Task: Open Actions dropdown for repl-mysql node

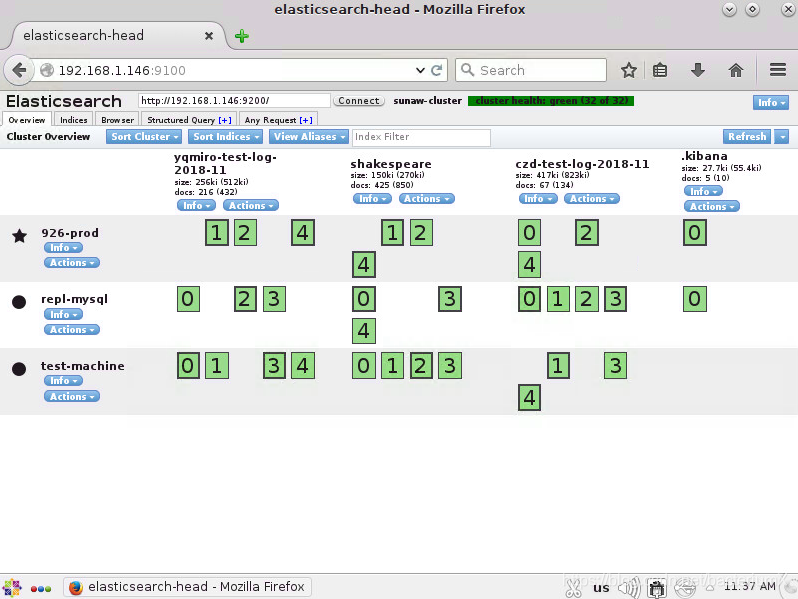Action: pyautogui.click(x=72, y=330)
